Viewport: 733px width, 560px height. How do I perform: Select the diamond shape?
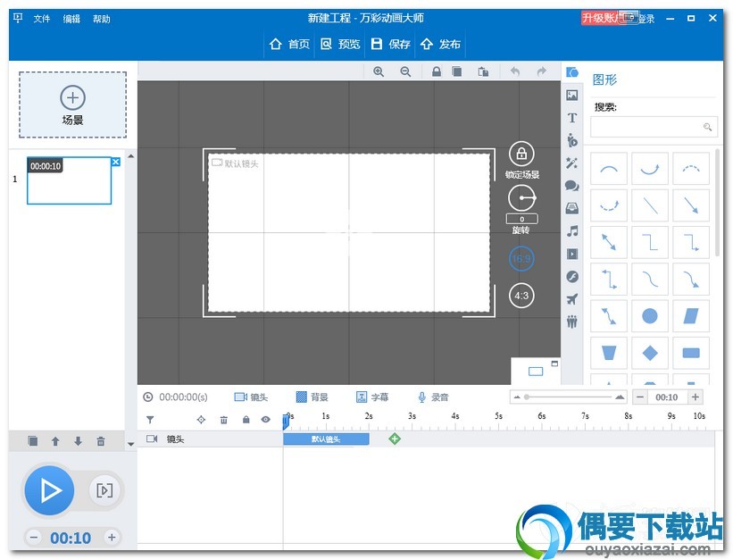point(650,353)
